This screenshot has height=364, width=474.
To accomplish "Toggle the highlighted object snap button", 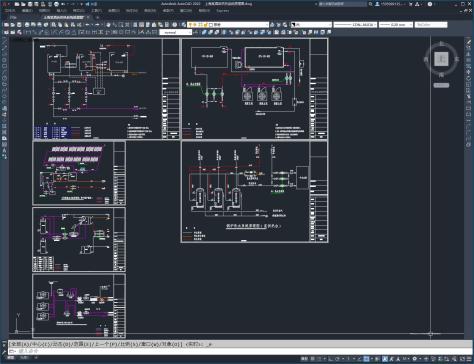I will point(367,359).
